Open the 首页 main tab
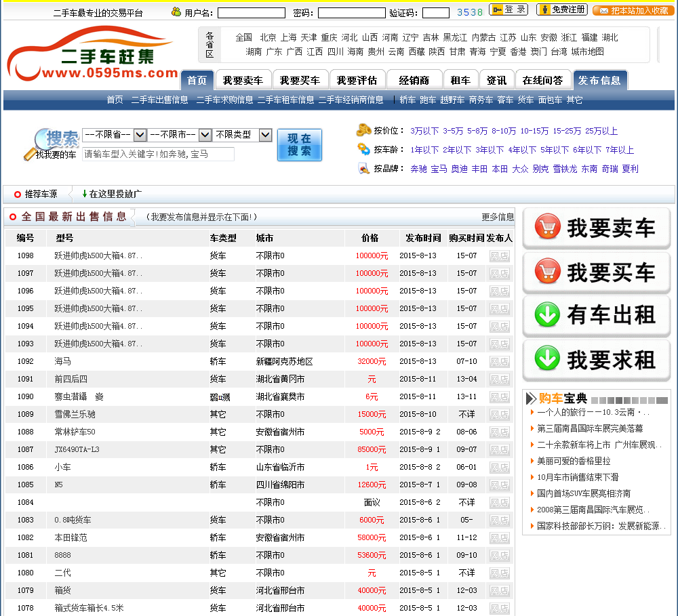Image resolution: width=678 pixels, height=616 pixels. (197, 81)
